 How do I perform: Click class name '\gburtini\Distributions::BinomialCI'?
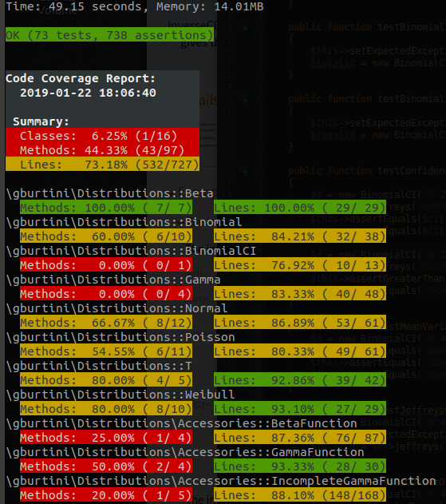coord(131,251)
